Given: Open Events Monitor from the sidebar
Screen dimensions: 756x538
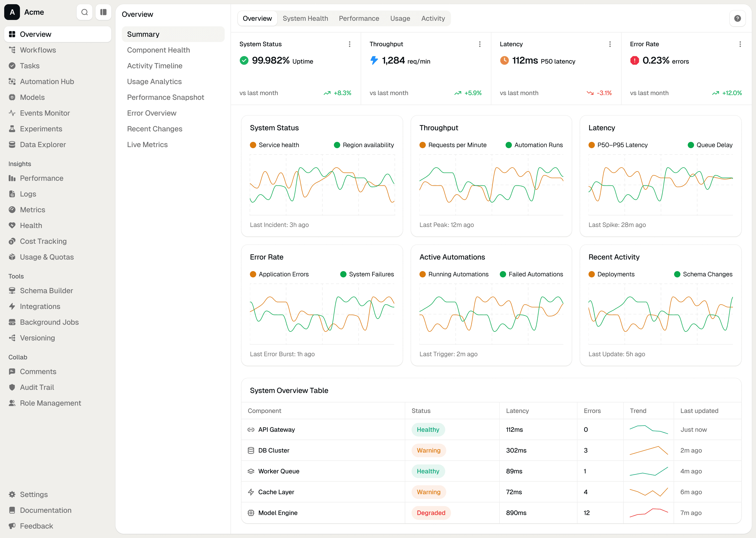Looking at the screenshot, I should pyautogui.click(x=45, y=113).
